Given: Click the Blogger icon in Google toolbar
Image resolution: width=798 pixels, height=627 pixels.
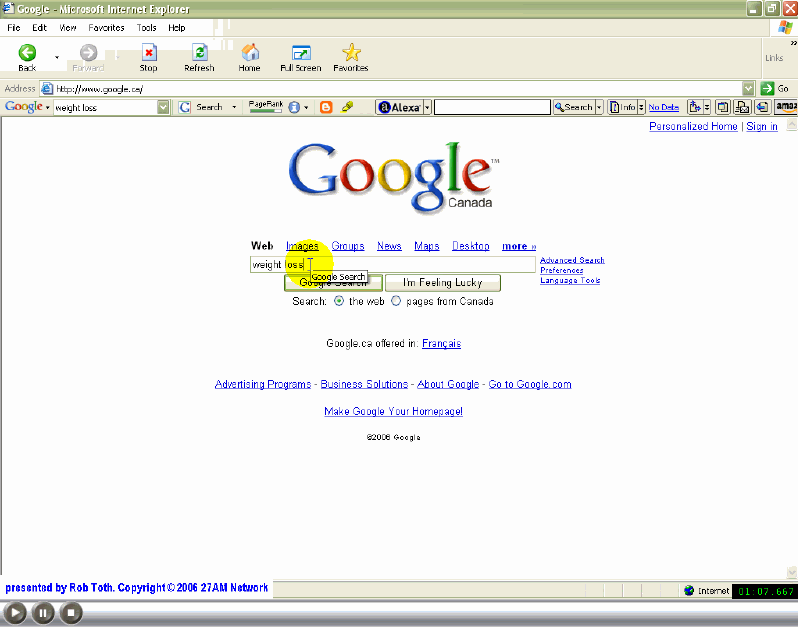Looking at the screenshot, I should pyautogui.click(x=325, y=107).
